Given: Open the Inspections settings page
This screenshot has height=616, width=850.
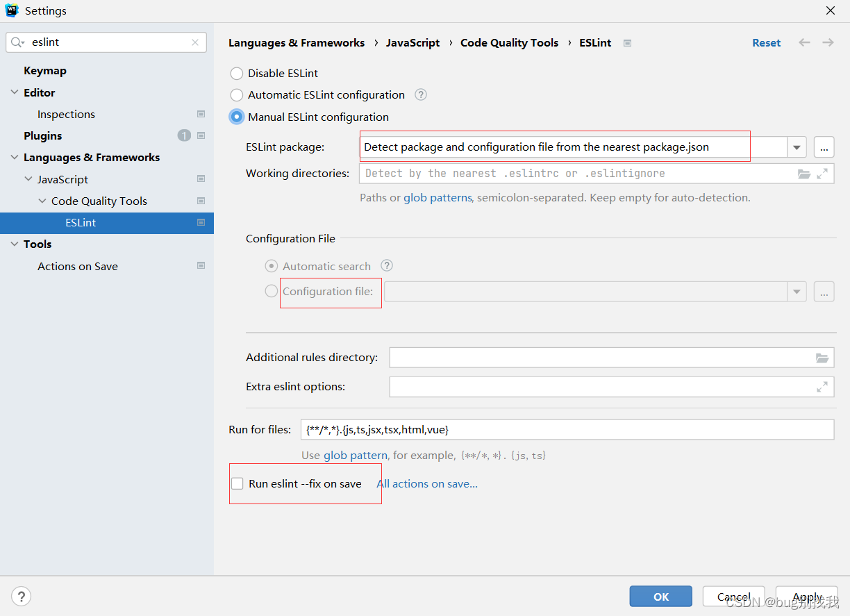Looking at the screenshot, I should point(66,114).
